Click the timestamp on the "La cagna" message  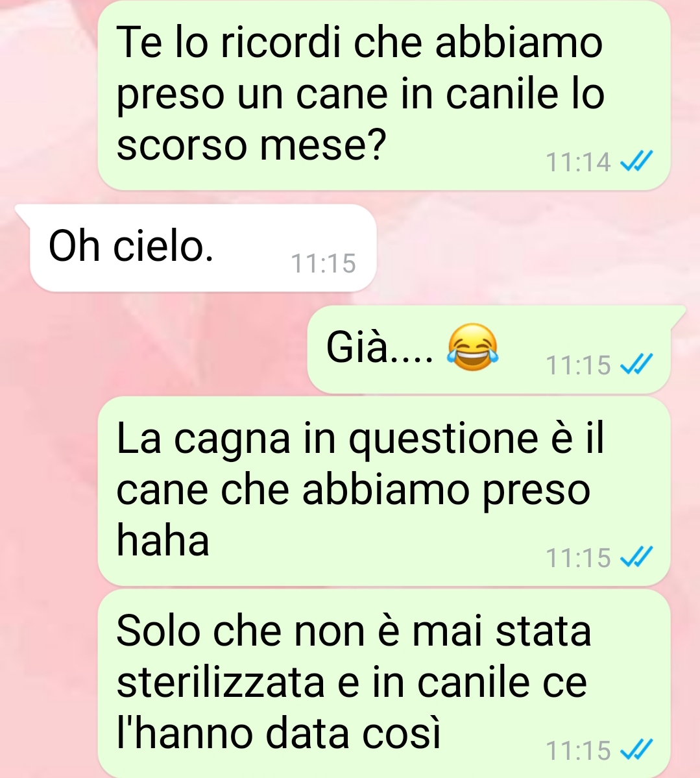point(578,557)
